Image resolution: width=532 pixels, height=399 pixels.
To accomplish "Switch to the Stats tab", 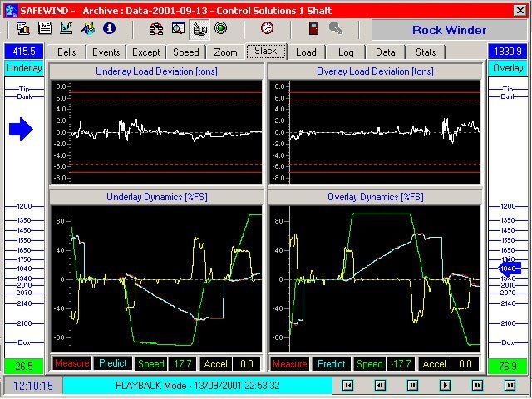I will [x=426, y=52].
